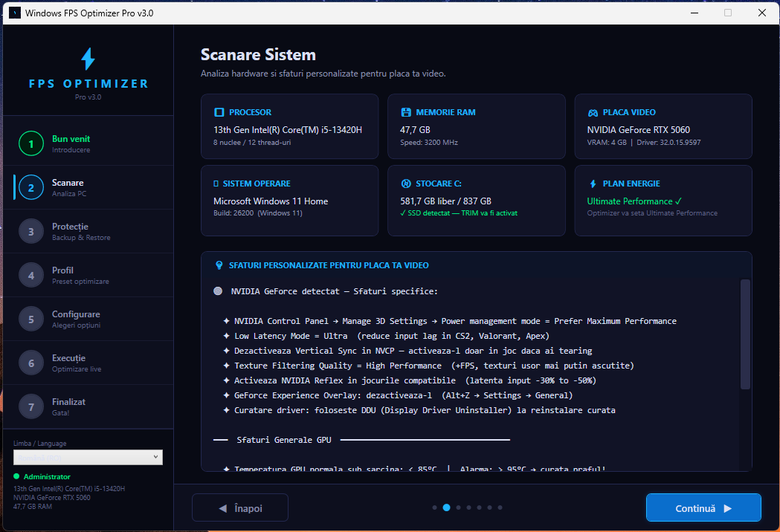Click the PLACA VIDEO gamepad icon

[593, 113]
